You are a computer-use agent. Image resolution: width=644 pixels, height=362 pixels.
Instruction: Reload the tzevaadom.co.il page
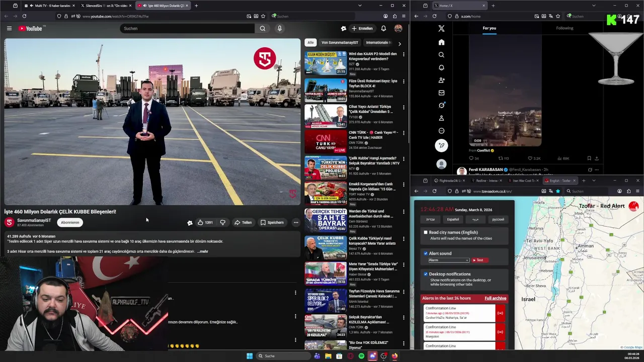coord(434,191)
